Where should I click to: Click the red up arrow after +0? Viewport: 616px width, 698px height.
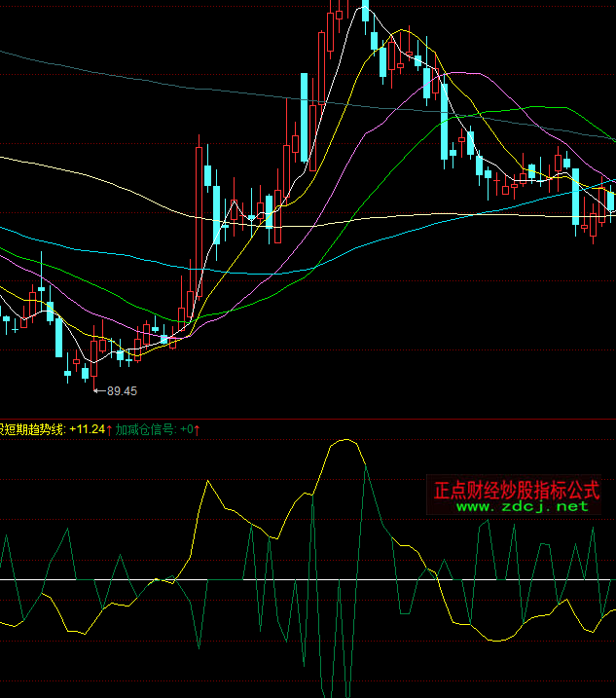[196, 429]
